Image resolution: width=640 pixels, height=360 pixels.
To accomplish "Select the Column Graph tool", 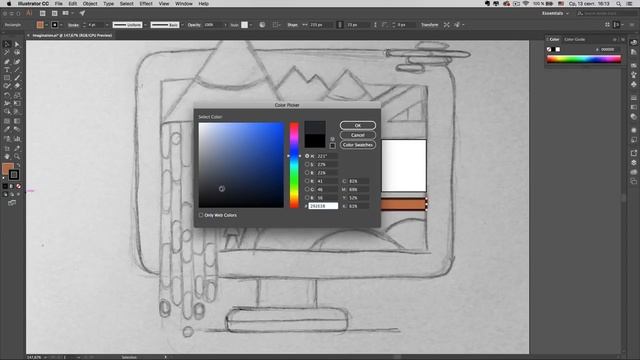I will [x=17, y=139].
